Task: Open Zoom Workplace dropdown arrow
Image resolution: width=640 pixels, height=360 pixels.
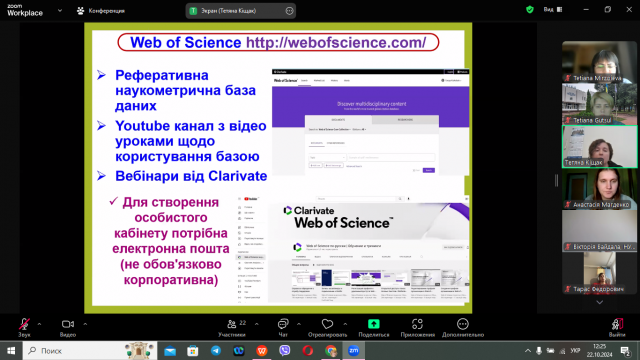Action: [60, 11]
